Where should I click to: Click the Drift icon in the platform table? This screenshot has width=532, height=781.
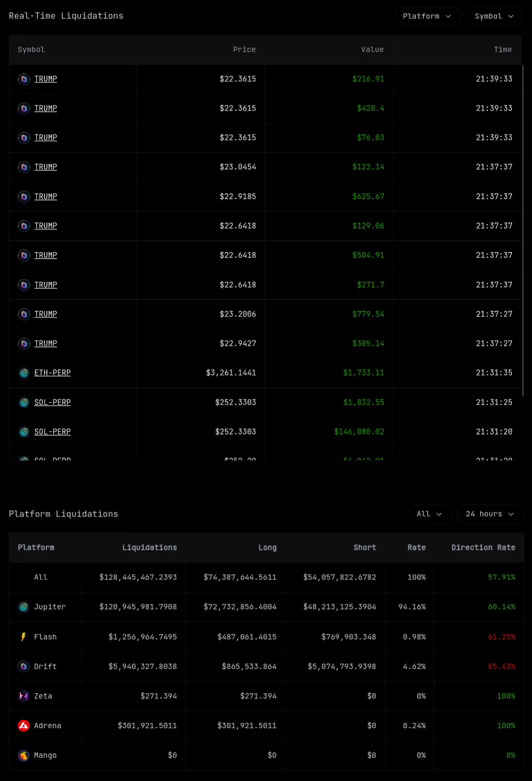24,667
